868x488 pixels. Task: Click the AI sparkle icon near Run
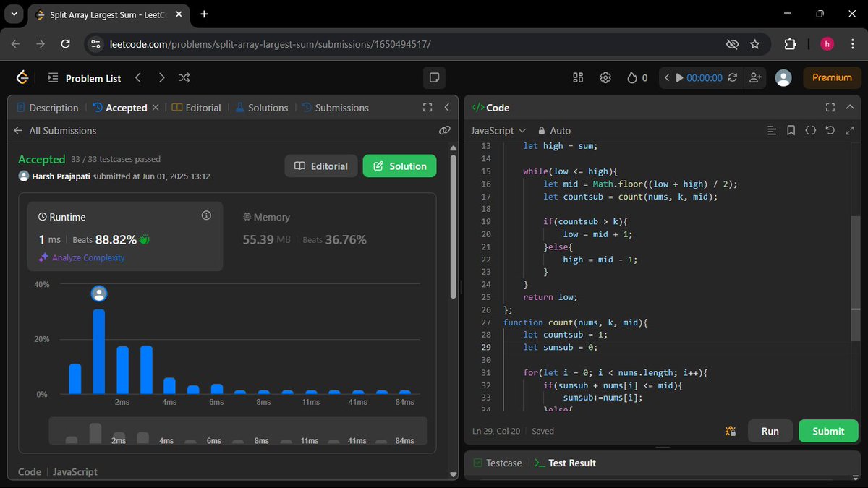click(x=731, y=431)
